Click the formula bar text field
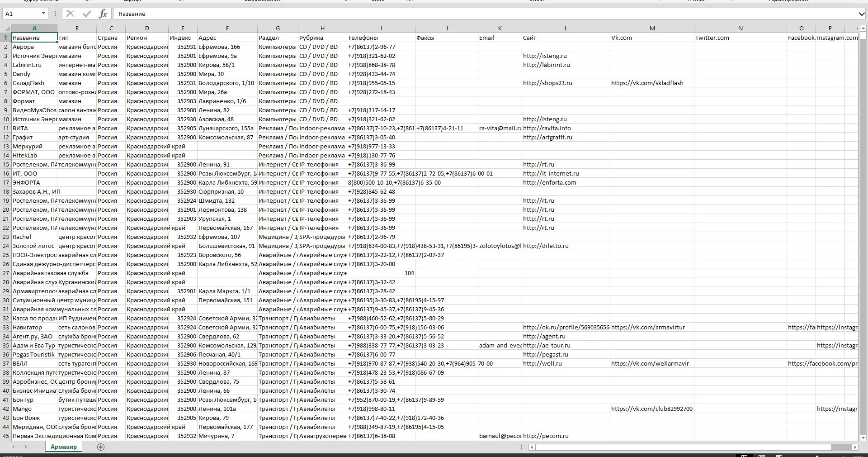The width and height of the screenshot is (868, 457). (x=485, y=14)
